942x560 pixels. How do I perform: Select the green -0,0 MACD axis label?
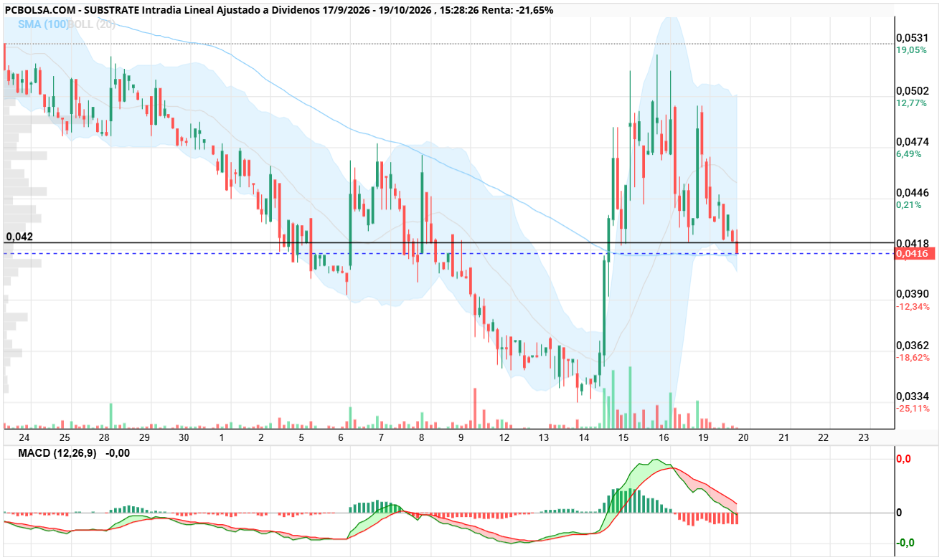(x=905, y=542)
